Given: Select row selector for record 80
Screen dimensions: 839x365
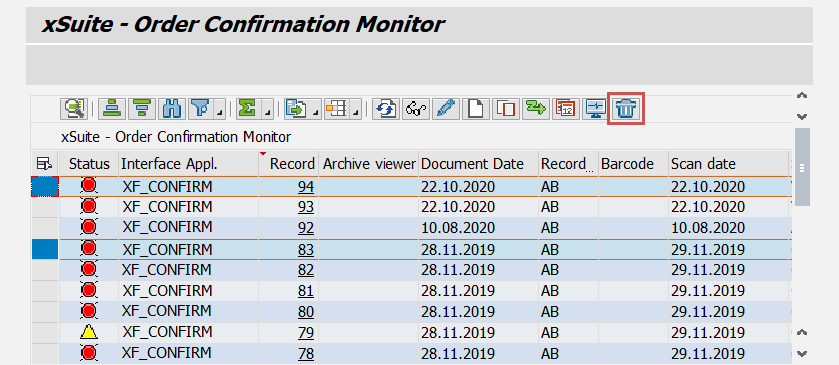Looking at the screenshot, I should pyautogui.click(x=45, y=312).
